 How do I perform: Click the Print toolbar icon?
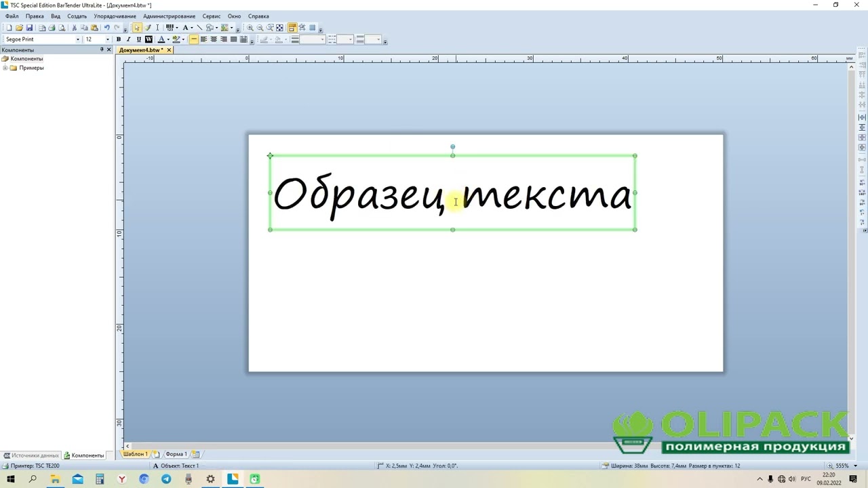52,28
